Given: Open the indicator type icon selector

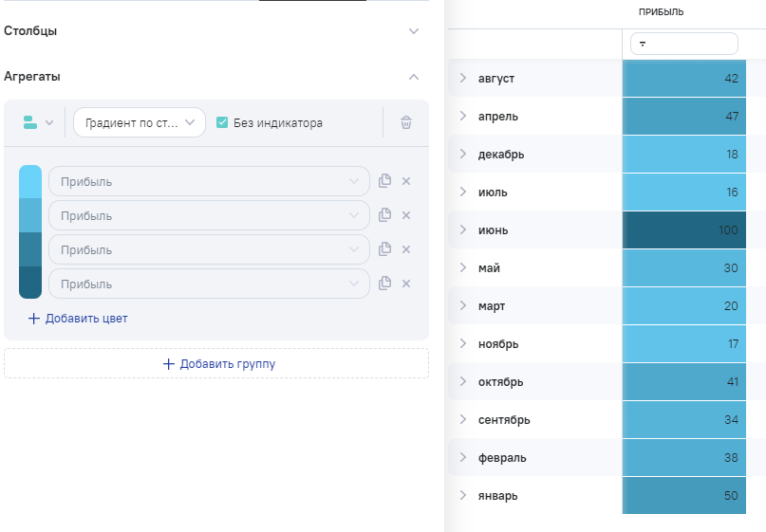Looking at the screenshot, I should coord(38,122).
